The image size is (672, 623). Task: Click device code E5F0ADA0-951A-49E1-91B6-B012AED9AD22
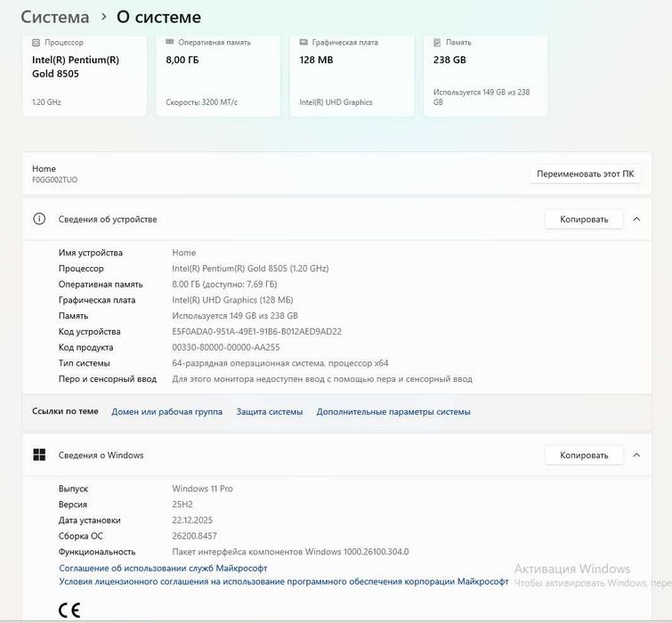tap(256, 332)
